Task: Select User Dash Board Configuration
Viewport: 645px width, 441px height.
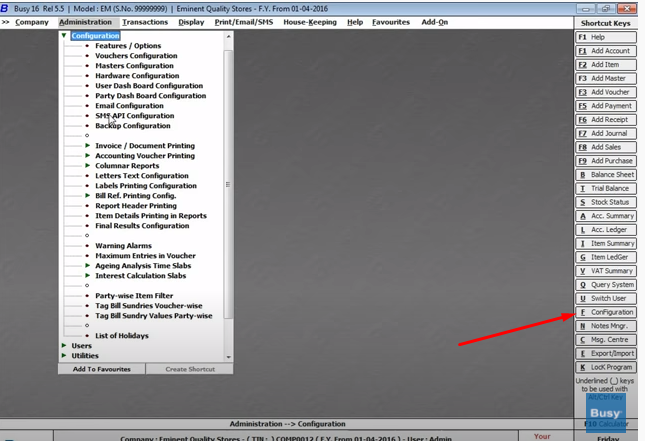Action: (x=149, y=86)
